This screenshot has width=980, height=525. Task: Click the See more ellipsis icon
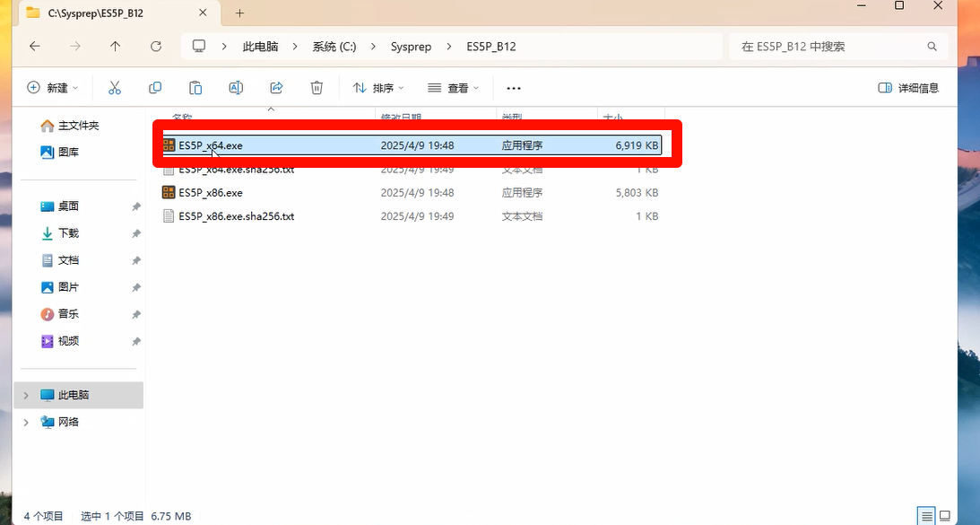(513, 87)
